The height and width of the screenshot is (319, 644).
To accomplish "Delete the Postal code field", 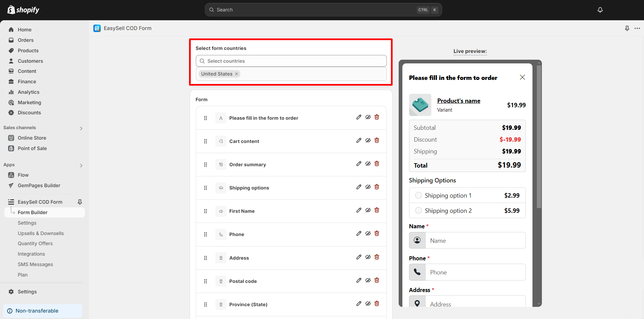I will click(376, 280).
